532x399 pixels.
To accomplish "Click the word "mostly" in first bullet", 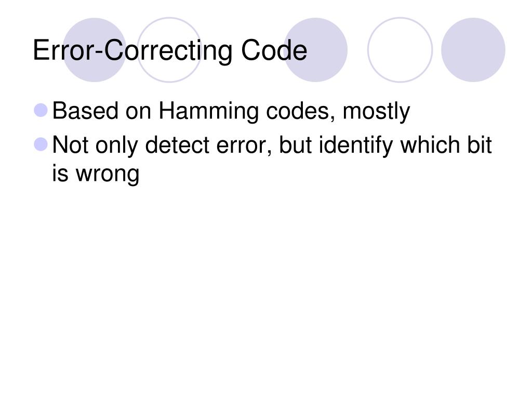I will click(x=376, y=112).
